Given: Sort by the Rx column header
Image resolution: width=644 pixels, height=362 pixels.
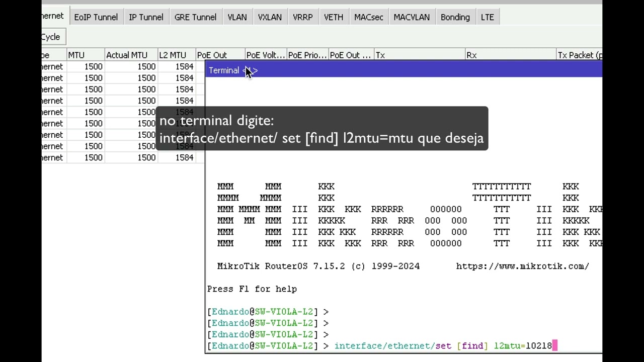Looking at the screenshot, I should (511, 55).
